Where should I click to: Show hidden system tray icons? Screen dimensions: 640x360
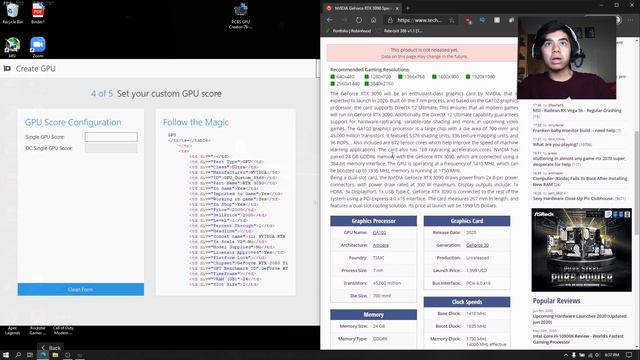point(566,355)
